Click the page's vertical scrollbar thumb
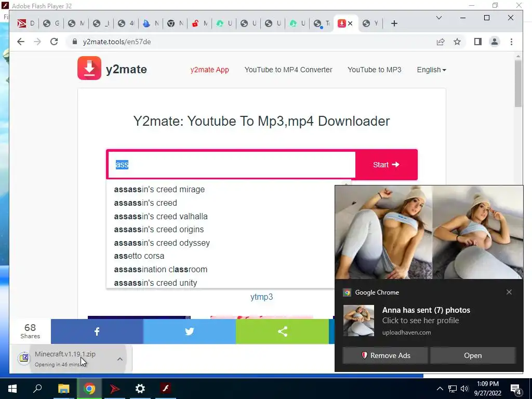This screenshot has width=532, height=399. tap(518, 84)
